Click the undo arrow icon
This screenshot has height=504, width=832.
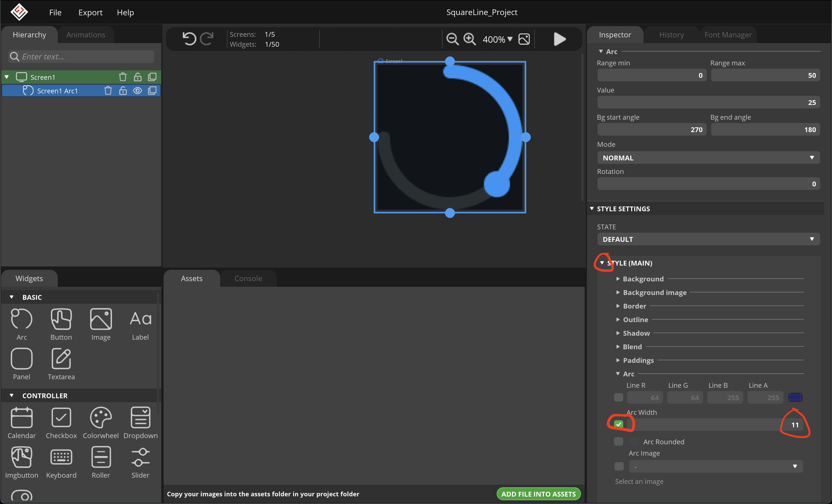coord(189,39)
